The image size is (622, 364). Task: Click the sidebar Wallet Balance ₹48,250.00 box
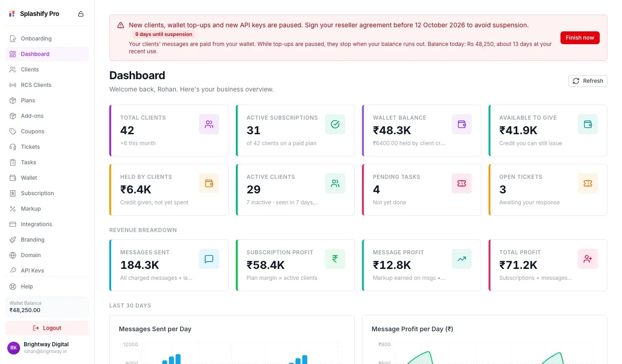(x=47, y=307)
